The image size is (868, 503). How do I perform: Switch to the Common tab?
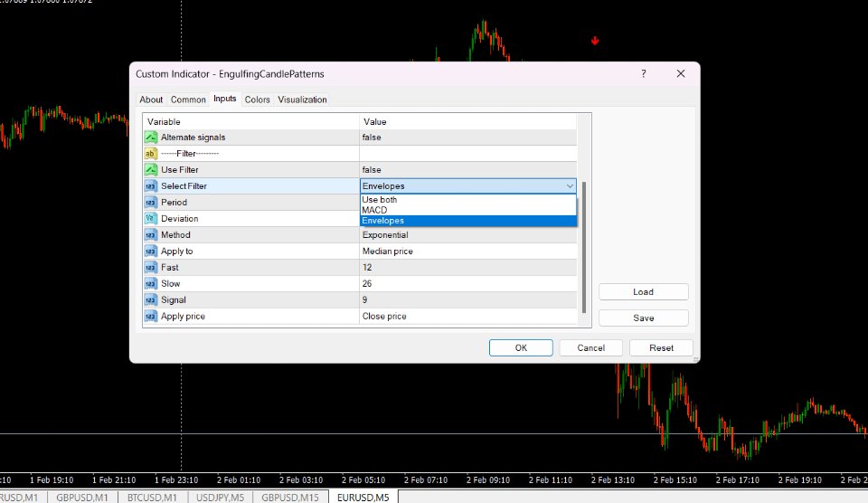[x=188, y=100]
